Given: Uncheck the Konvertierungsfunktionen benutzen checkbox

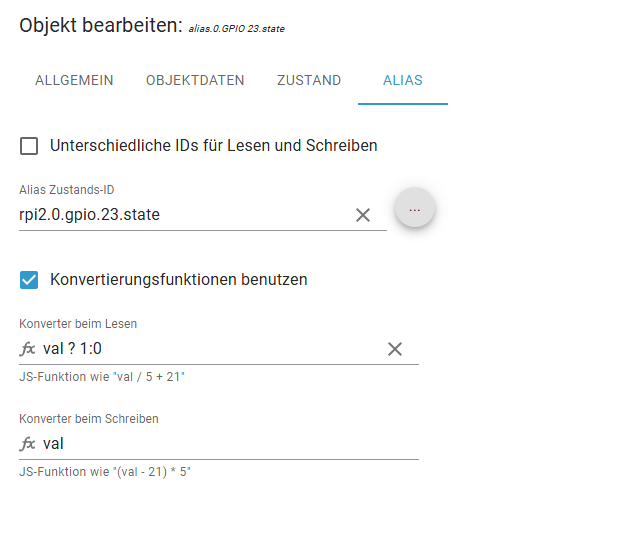Looking at the screenshot, I should [30, 280].
